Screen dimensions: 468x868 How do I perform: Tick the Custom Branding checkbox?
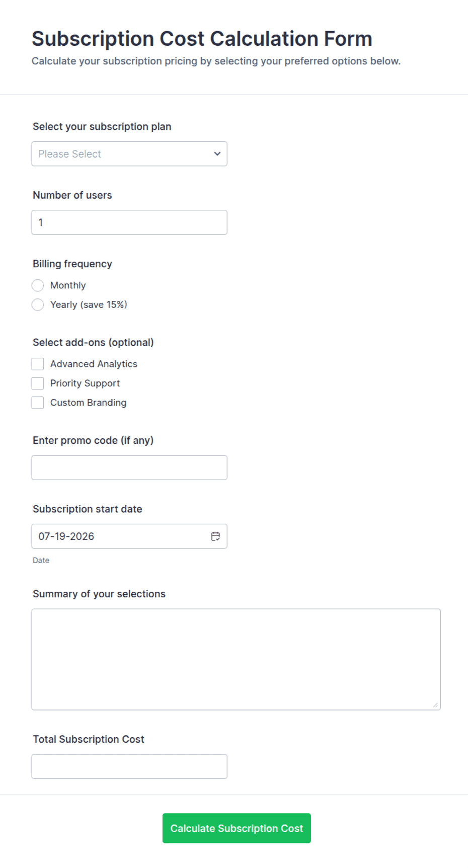[x=38, y=403]
